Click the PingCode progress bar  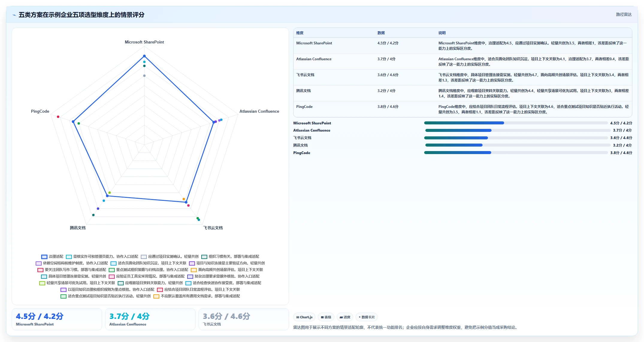[x=516, y=153]
